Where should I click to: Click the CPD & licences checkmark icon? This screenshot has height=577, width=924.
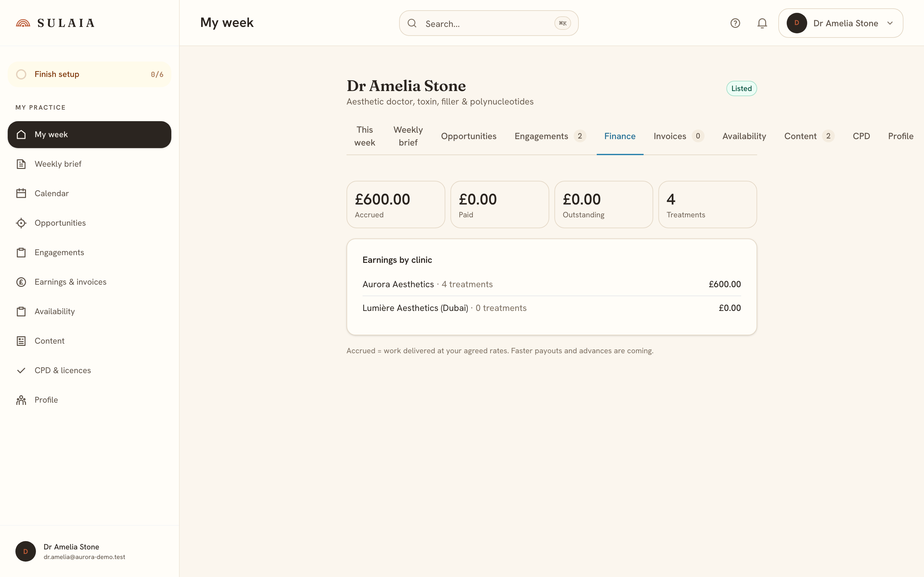point(21,371)
